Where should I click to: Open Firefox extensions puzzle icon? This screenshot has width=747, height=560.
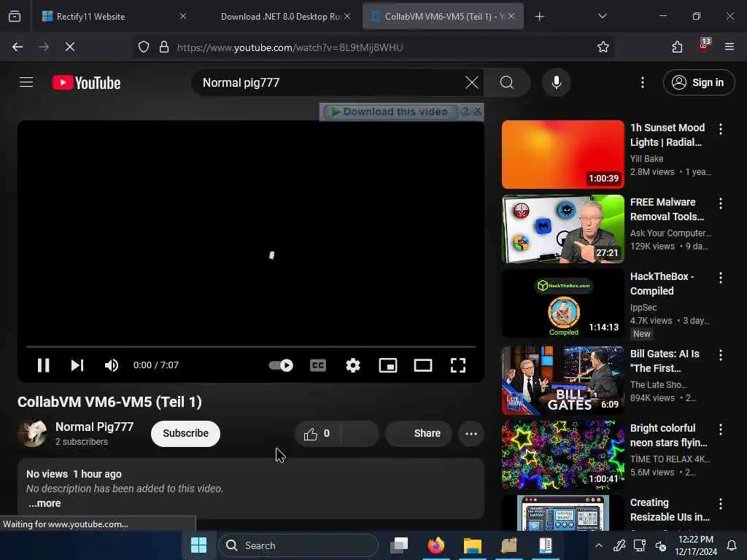pyautogui.click(x=677, y=47)
